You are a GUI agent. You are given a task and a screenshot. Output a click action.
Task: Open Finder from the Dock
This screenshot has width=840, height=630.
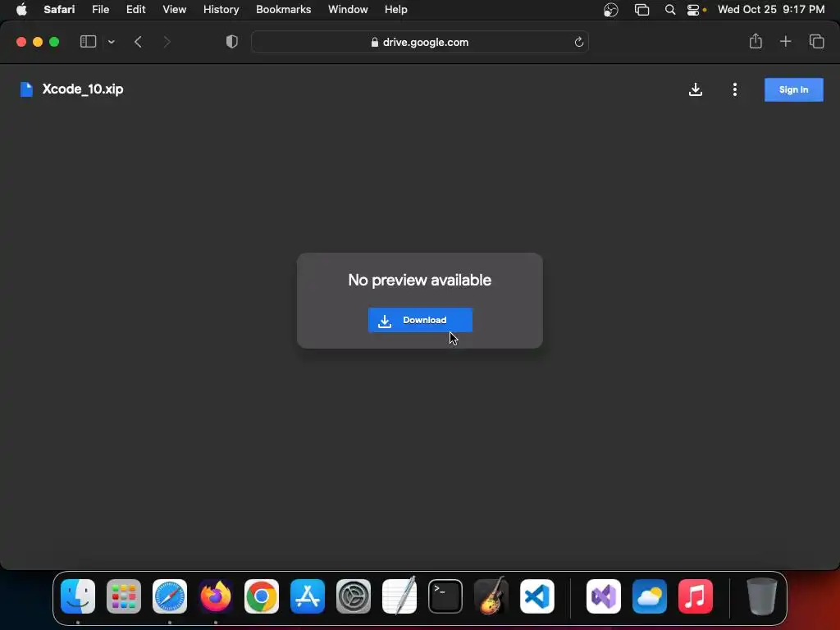78,596
